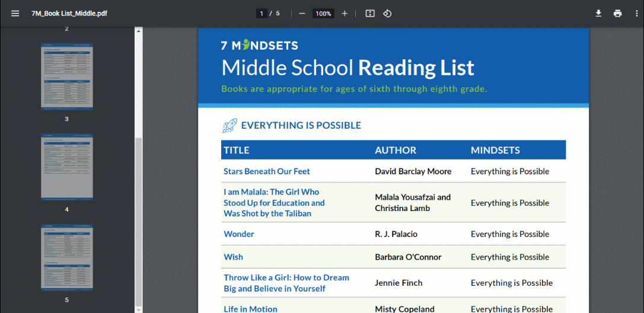Open page 4 thumbnail
Screen dimensions: 644x313
67,167
